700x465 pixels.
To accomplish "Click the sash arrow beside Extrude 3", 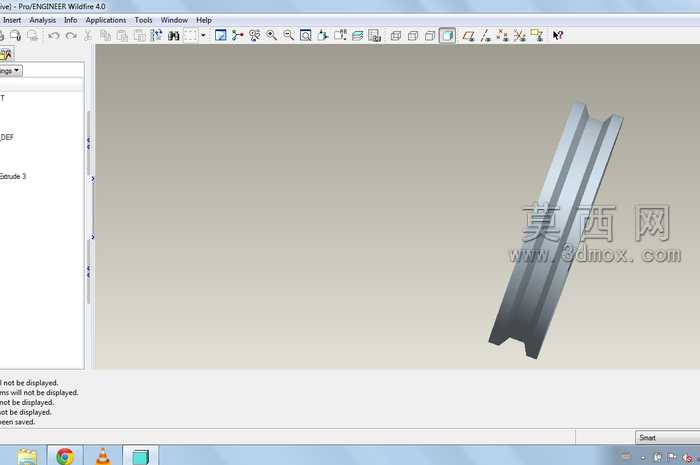I will point(92,179).
